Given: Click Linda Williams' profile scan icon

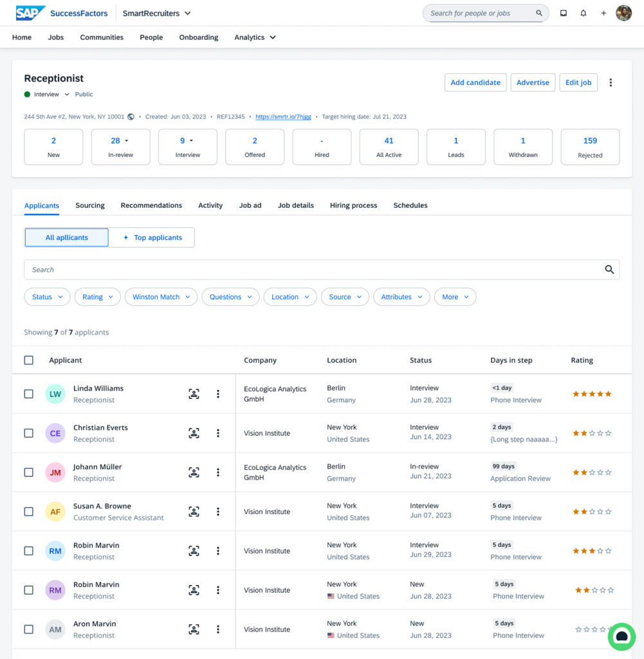Looking at the screenshot, I should coord(194,394).
